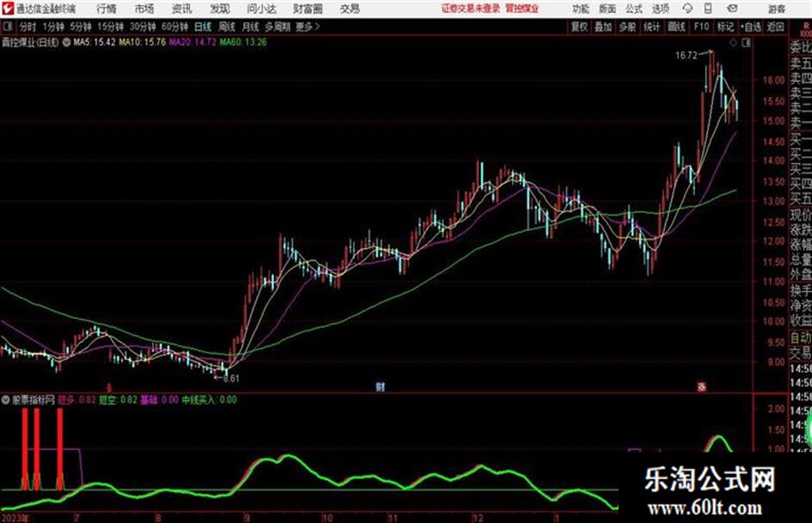Switch to the 30分钟 period

[x=143, y=27]
